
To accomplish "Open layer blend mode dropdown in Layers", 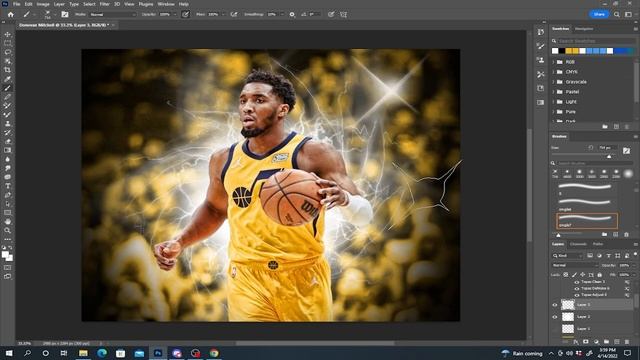I will point(575,265).
